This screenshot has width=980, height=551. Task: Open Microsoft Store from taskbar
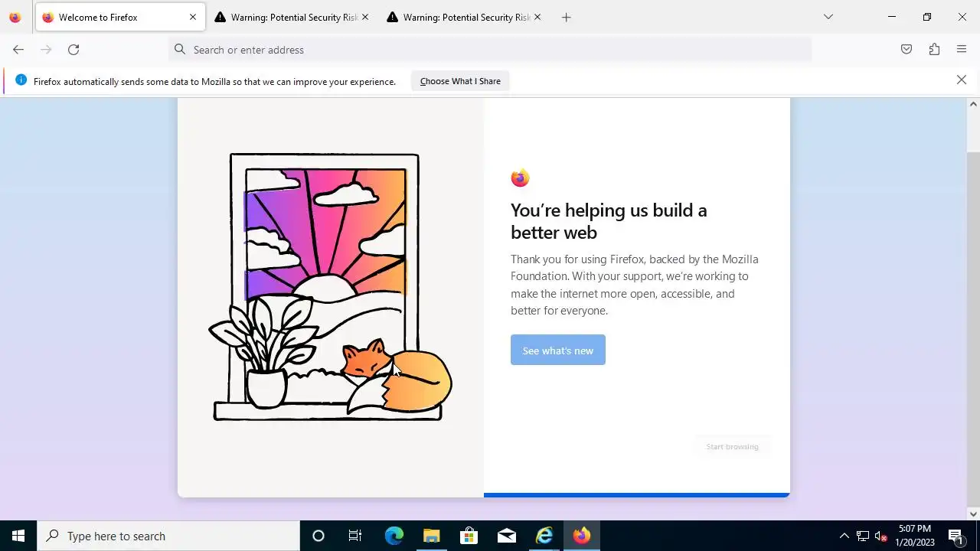[469, 536]
